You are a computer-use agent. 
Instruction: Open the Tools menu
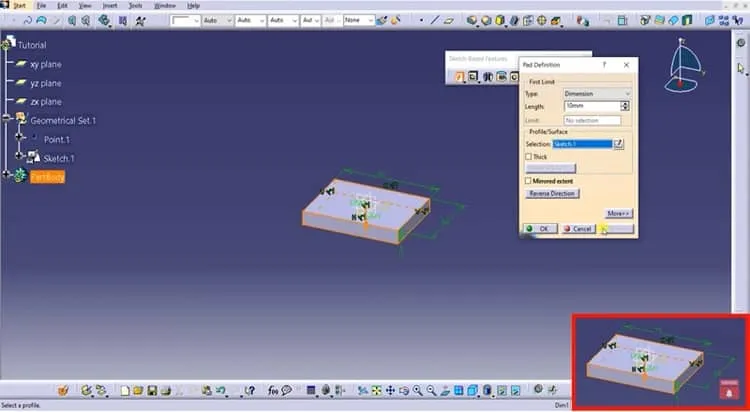[135, 6]
